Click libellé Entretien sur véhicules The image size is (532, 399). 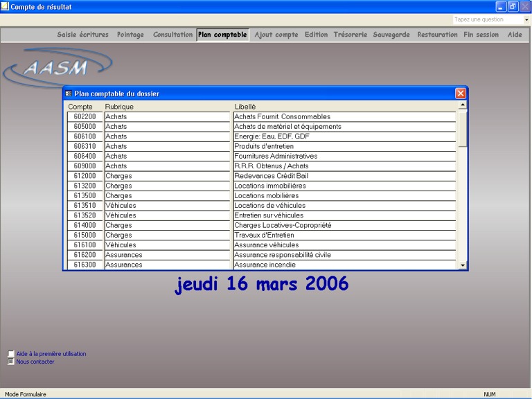pyautogui.click(x=345, y=215)
